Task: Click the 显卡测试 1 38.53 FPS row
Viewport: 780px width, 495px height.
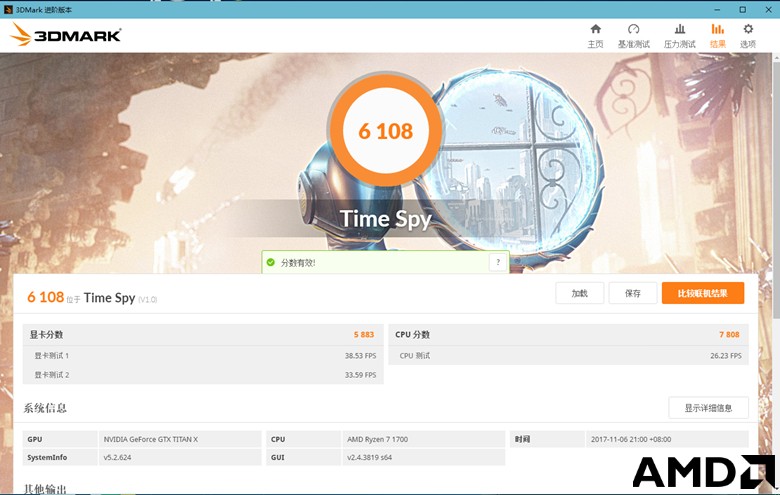Action: pyautogui.click(x=202, y=355)
